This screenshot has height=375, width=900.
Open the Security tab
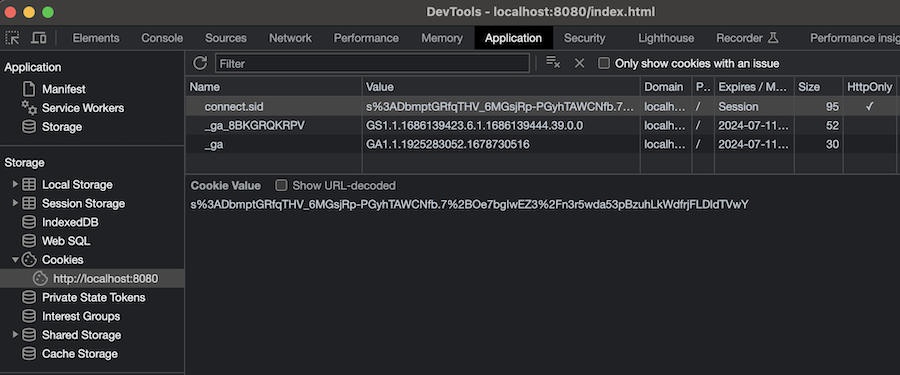point(584,38)
